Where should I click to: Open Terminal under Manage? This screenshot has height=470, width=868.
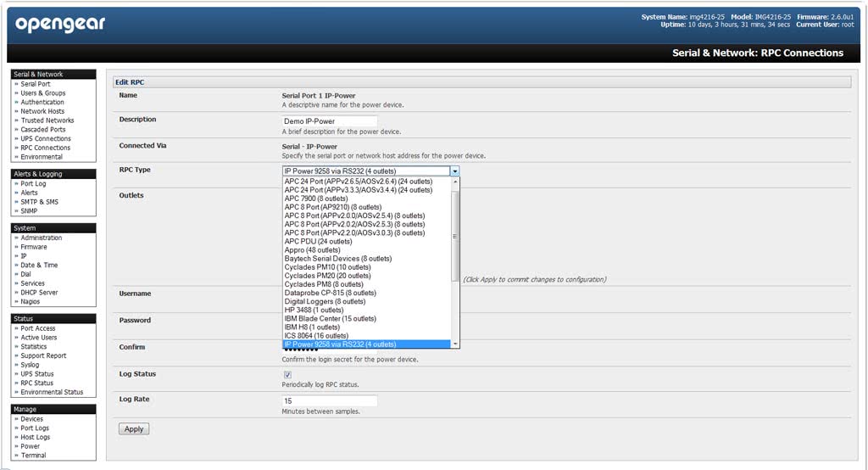tap(33, 456)
